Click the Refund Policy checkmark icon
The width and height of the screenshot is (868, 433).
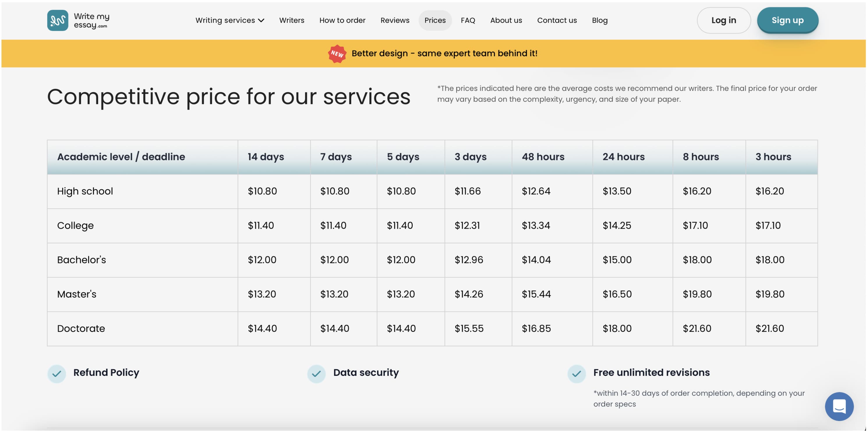(x=56, y=374)
